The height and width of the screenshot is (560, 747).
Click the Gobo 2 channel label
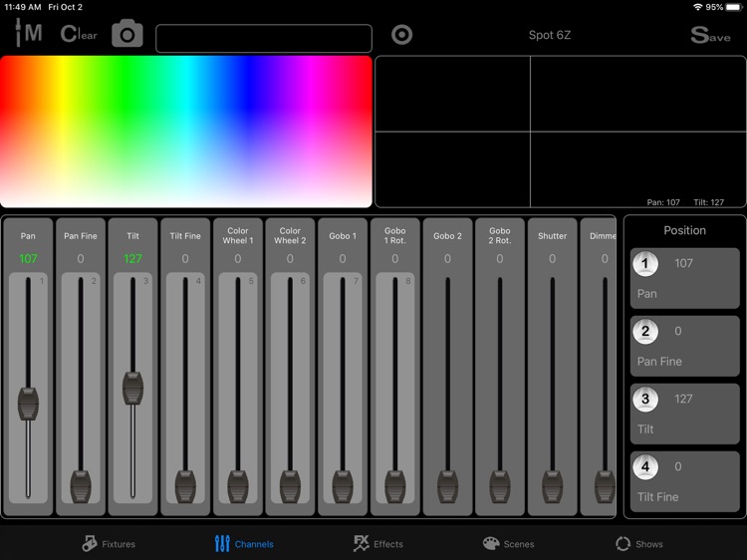point(447,236)
